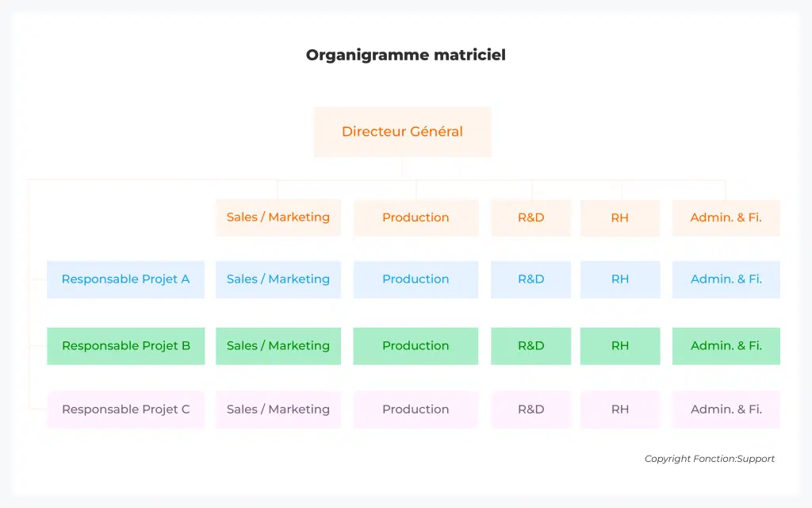The height and width of the screenshot is (508, 812).
Task: Click the Organigramme matriciel title
Action: point(405,55)
